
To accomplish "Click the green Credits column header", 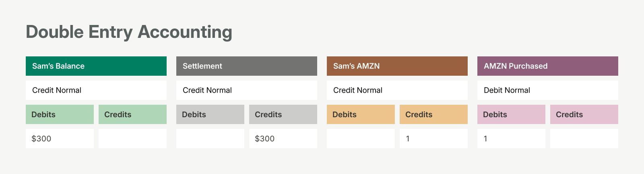I will 132,114.
